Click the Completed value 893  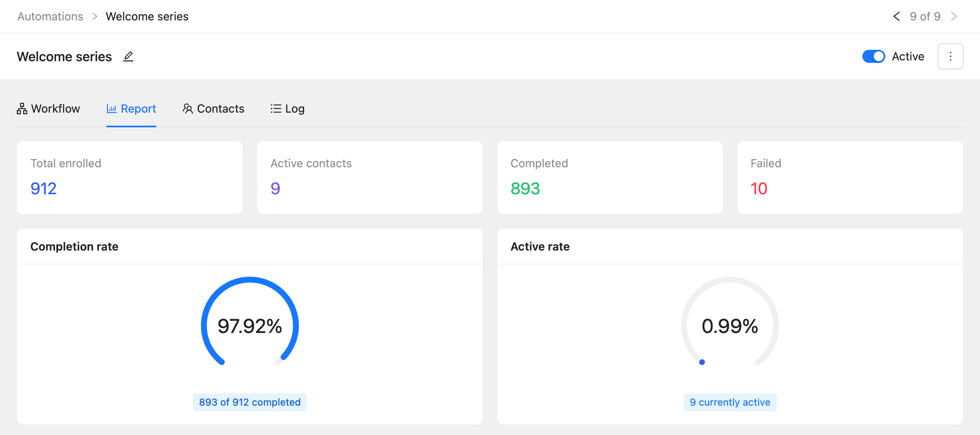(525, 189)
